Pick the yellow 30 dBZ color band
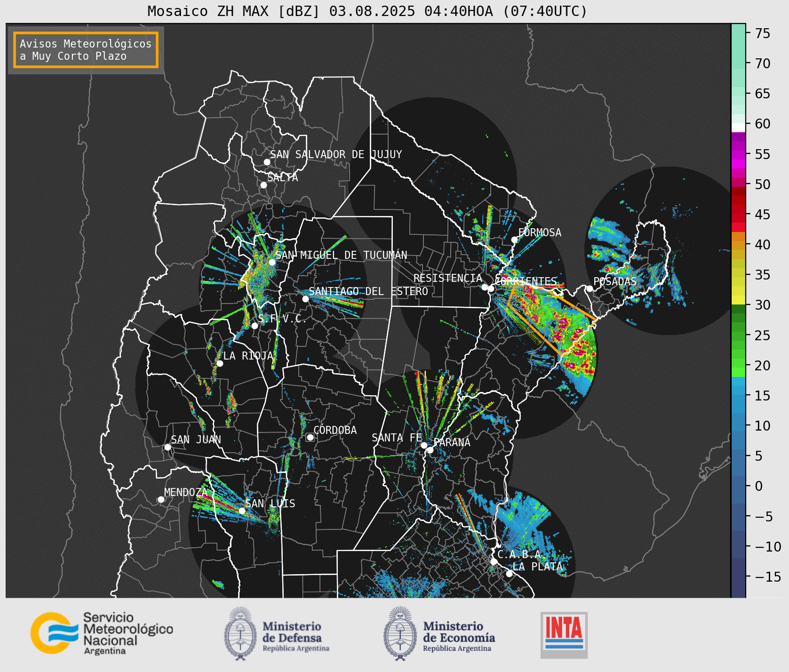The width and height of the screenshot is (789, 672). (738, 300)
